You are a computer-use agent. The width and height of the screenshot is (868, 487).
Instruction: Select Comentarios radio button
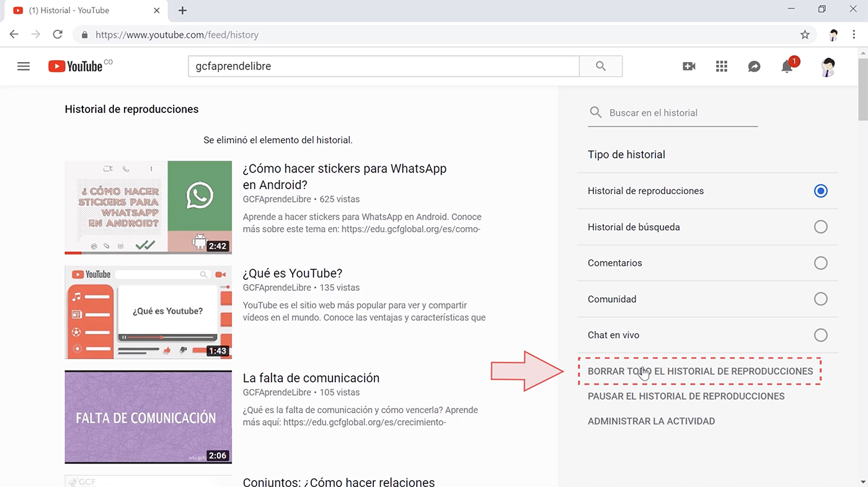point(821,263)
